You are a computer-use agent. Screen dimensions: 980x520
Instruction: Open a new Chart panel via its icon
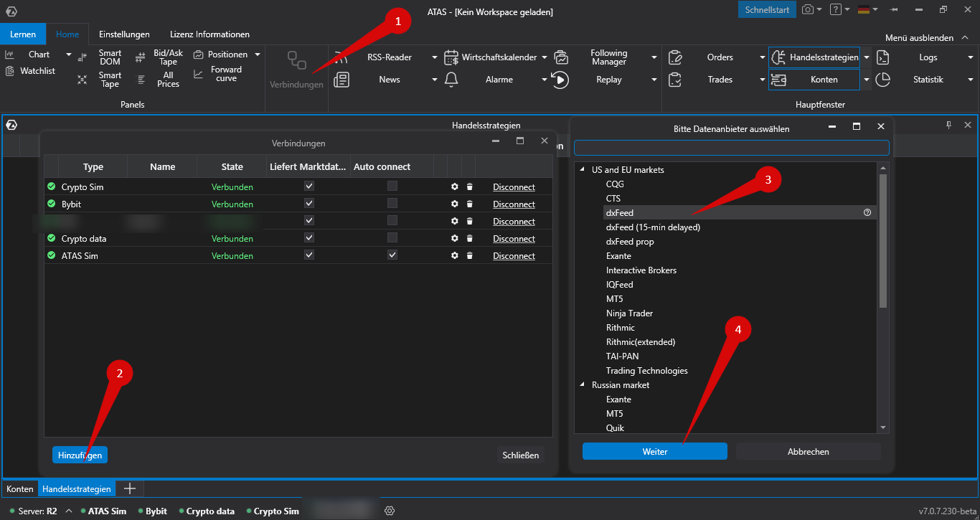pyautogui.click(x=9, y=55)
